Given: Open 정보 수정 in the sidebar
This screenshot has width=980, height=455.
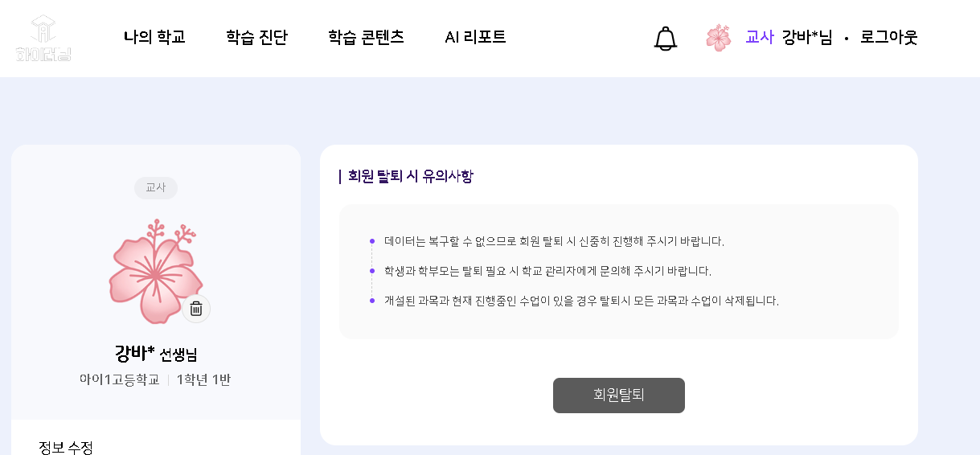Looking at the screenshot, I should (x=66, y=447).
